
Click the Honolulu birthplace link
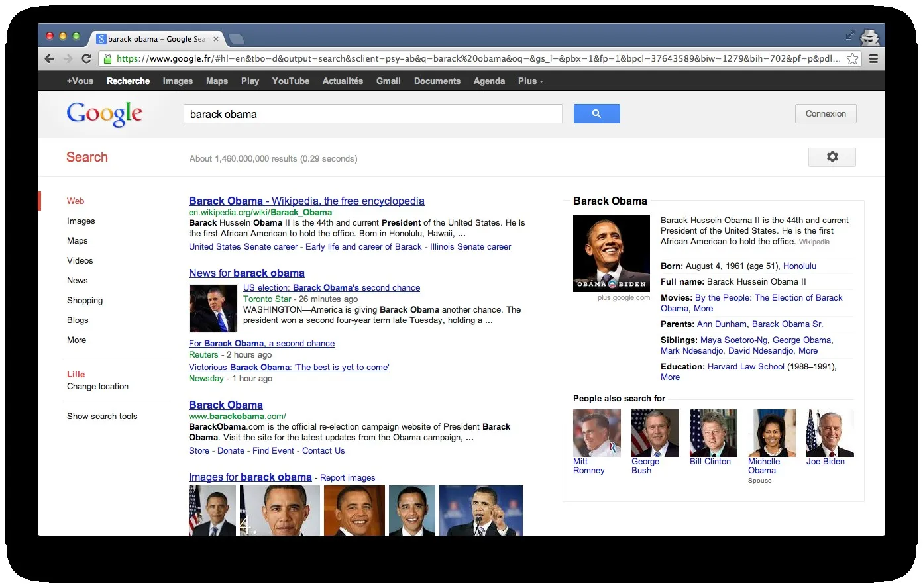pyautogui.click(x=800, y=266)
